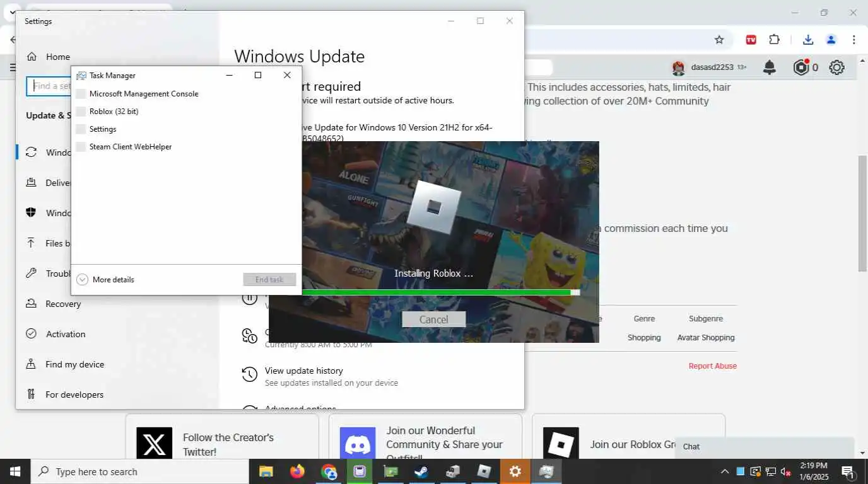This screenshot has height=484, width=868.
Task: Open the Chrome extensions puzzle icon
Action: point(775,40)
